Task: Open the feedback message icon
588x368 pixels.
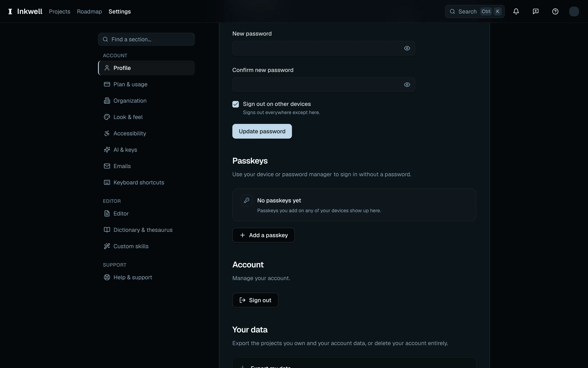Action: click(x=536, y=11)
